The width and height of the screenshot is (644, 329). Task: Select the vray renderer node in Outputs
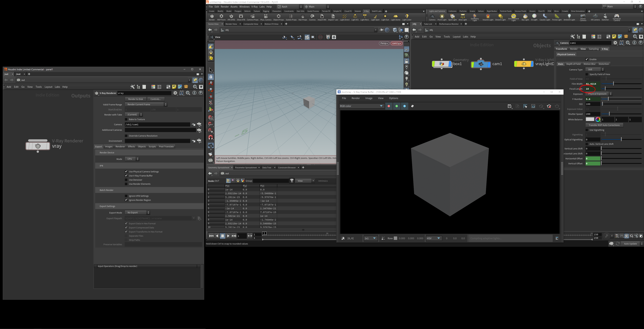(x=38, y=146)
